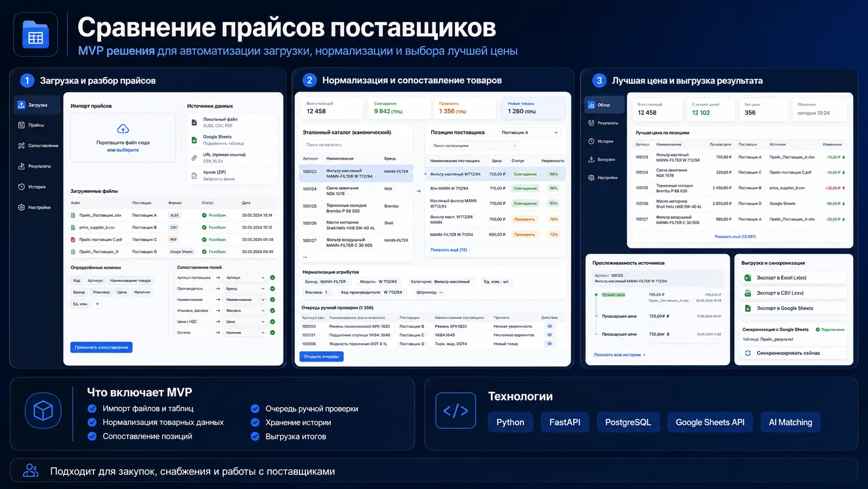Click Результаты icon in first panel sidebar
Viewport: 868px width, 489px height.
[x=21, y=166]
